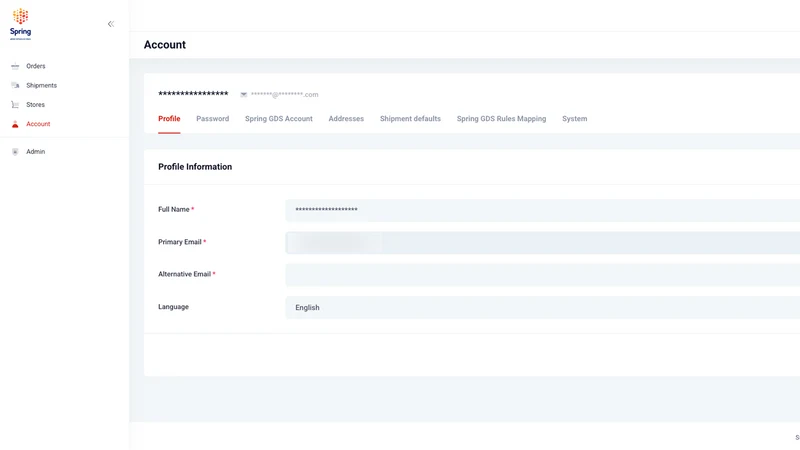Click the Alternative Email input field
The height and width of the screenshot is (450, 800).
point(542,275)
